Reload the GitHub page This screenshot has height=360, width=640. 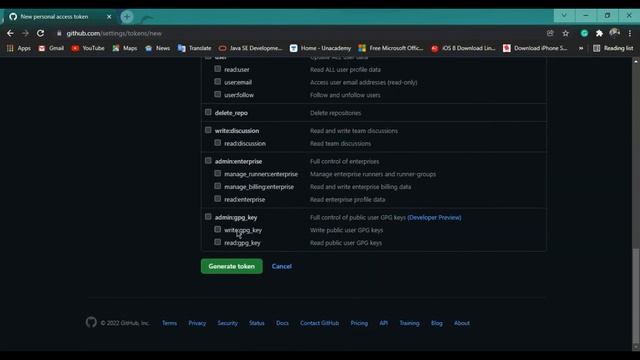40,33
